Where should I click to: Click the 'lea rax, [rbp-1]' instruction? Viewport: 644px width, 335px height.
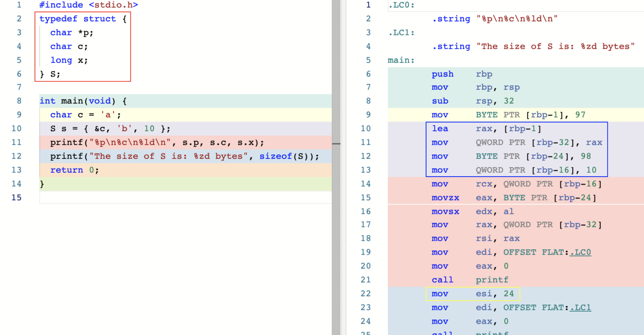click(x=487, y=128)
